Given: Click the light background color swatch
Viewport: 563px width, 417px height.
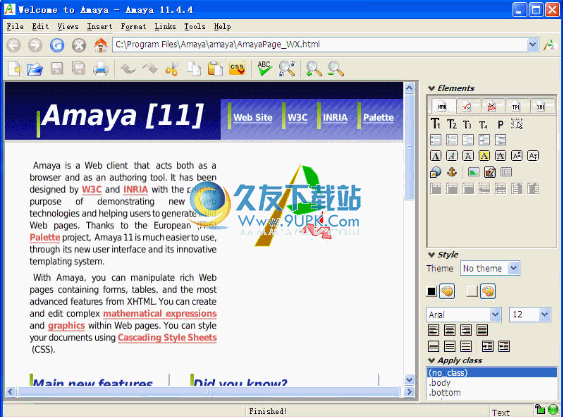Looking at the screenshot, I should click(472, 291).
